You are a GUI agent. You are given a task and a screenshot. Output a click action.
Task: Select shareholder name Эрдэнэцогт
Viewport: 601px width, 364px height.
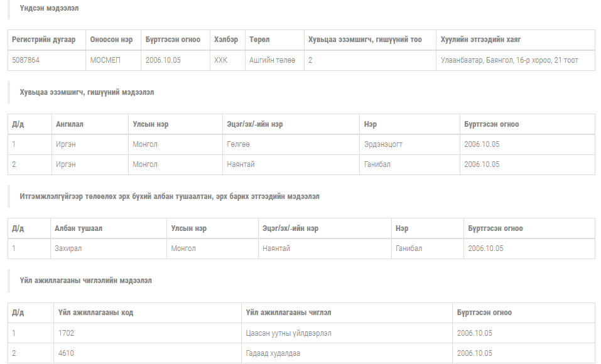(x=383, y=144)
